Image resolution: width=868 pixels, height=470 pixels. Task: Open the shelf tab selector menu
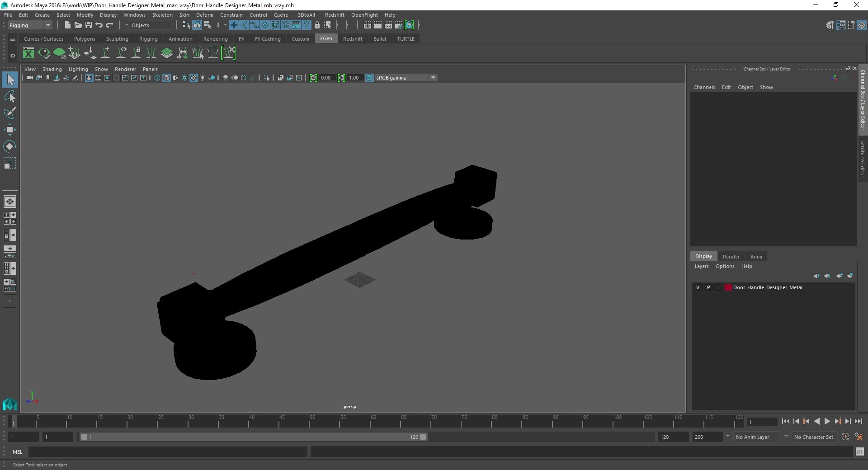13,39
